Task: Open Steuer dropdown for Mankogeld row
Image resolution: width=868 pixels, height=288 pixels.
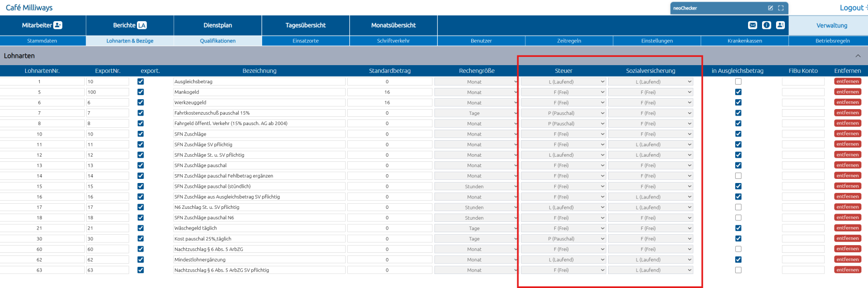Action: point(563,92)
